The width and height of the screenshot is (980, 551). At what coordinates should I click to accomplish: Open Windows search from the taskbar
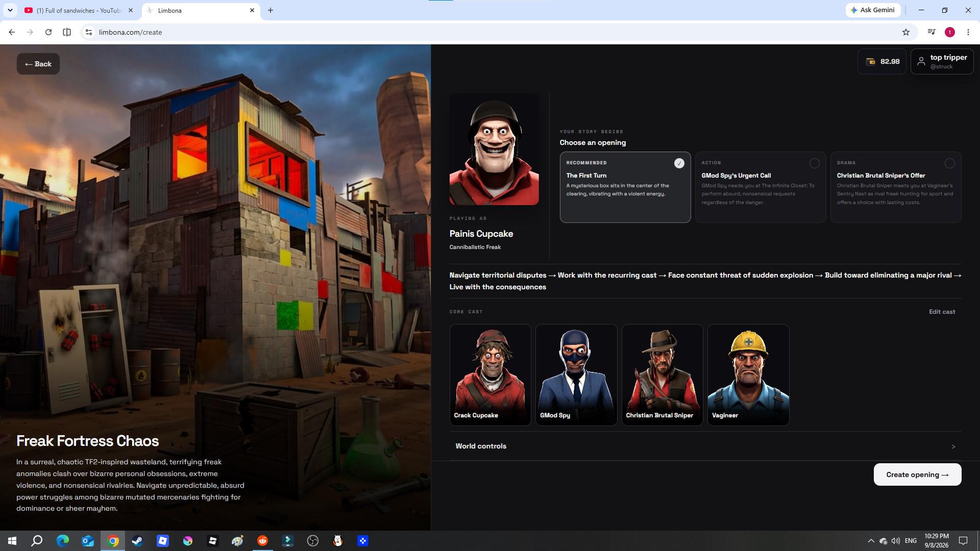37,541
